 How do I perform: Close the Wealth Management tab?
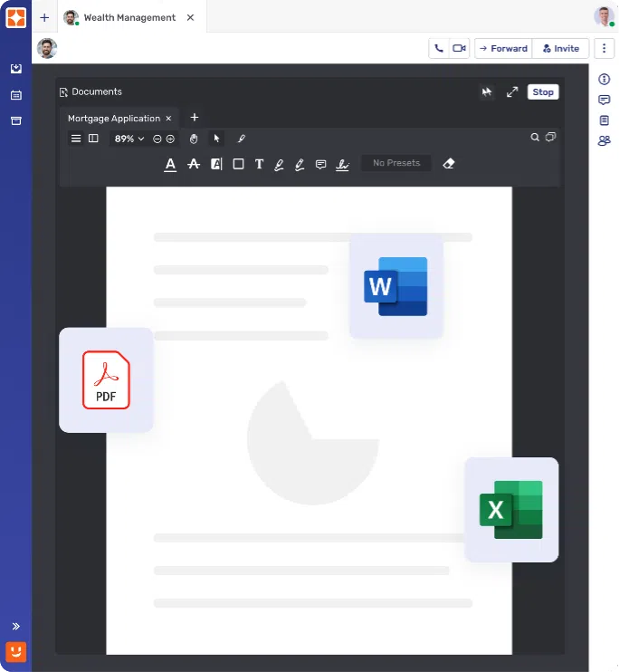pos(191,17)
